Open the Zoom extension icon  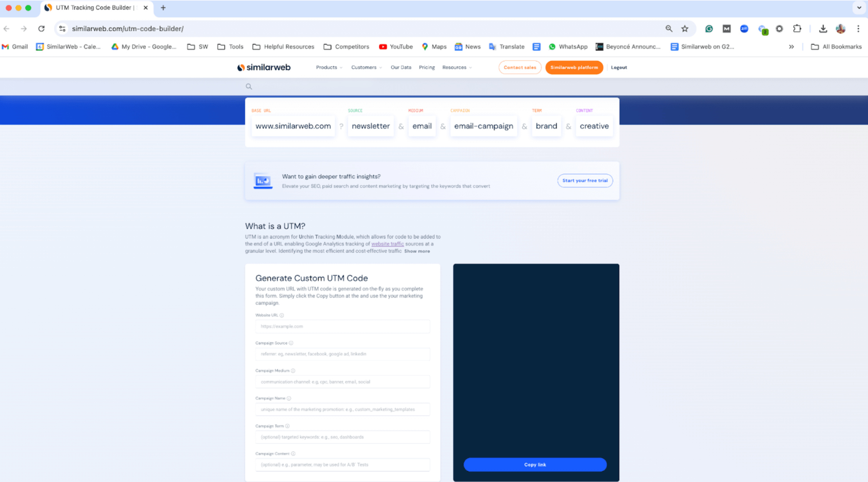(744, 29)
